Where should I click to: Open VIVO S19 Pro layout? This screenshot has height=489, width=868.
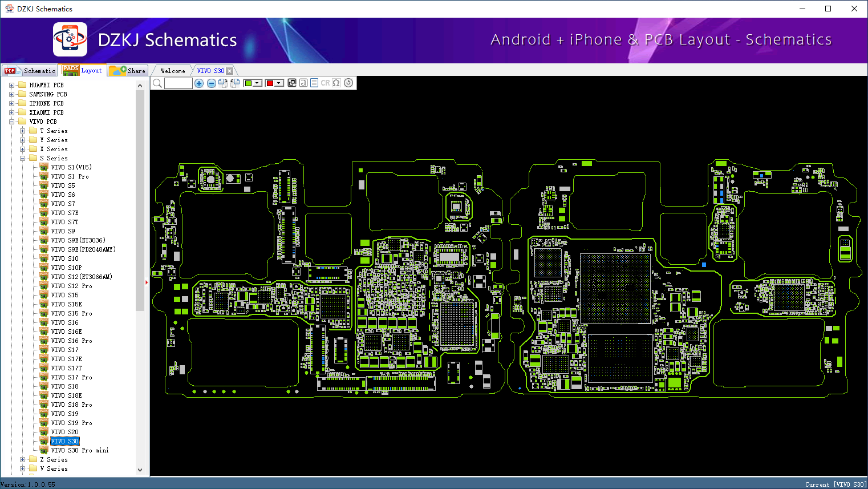71,423
